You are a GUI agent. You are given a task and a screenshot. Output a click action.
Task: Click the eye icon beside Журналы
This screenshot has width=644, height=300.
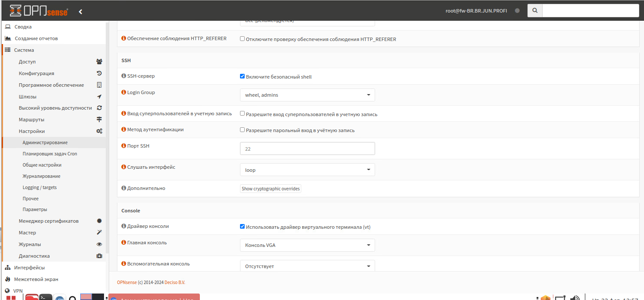[x=99, y=244]
